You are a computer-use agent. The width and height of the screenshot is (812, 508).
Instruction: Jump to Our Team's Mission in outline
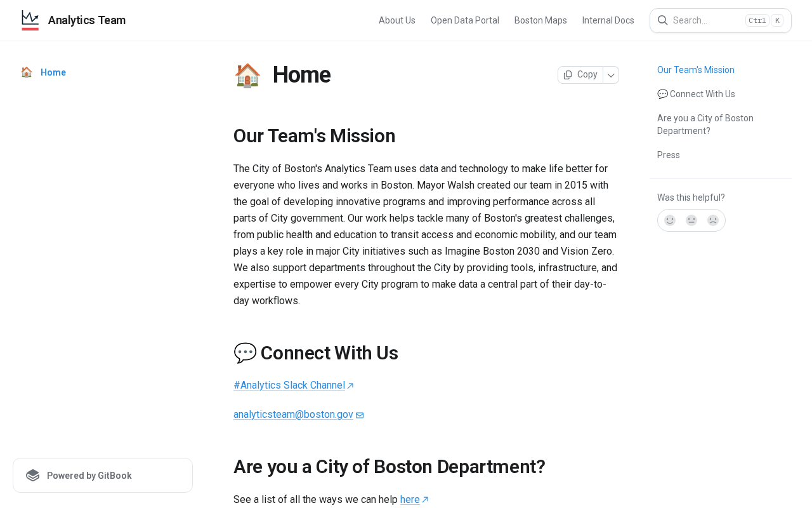tap(696, 70)
